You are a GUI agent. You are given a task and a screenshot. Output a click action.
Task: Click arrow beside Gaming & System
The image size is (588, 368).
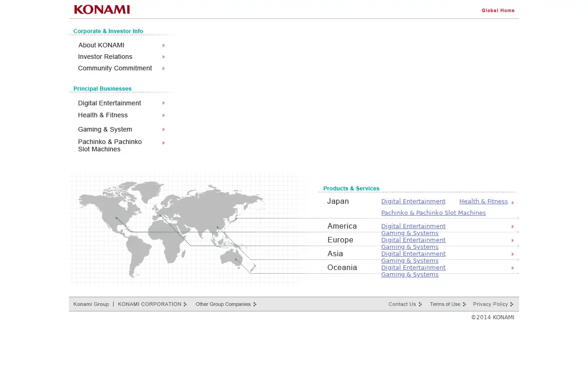pyautogui.click(x=164, y=130)
